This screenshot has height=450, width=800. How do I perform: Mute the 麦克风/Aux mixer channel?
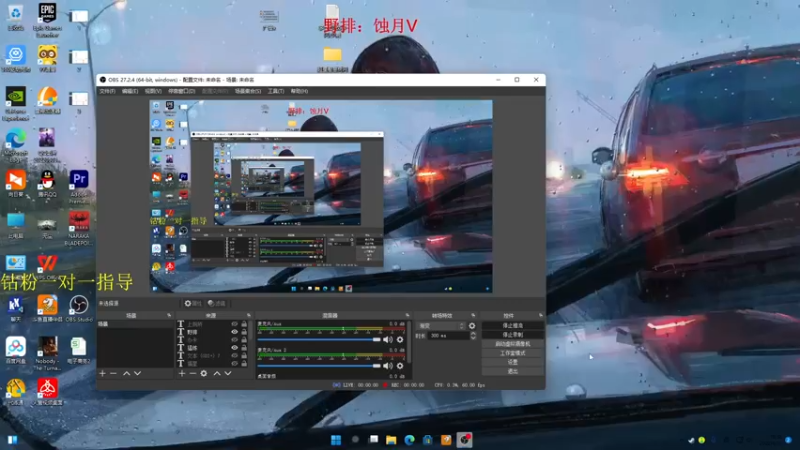tap(388, 340)
